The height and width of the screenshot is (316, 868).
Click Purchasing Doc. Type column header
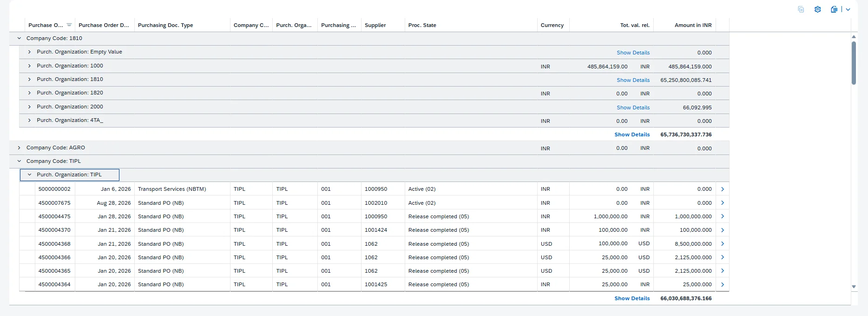[182, 25]
